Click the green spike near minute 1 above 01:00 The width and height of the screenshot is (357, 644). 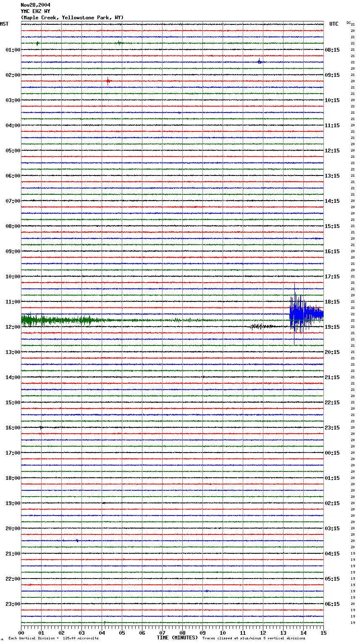[37, 43]
